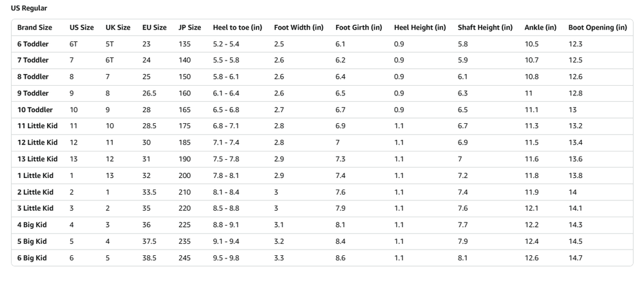Select the 11 Little Kid row label

(x=37, y=126)
